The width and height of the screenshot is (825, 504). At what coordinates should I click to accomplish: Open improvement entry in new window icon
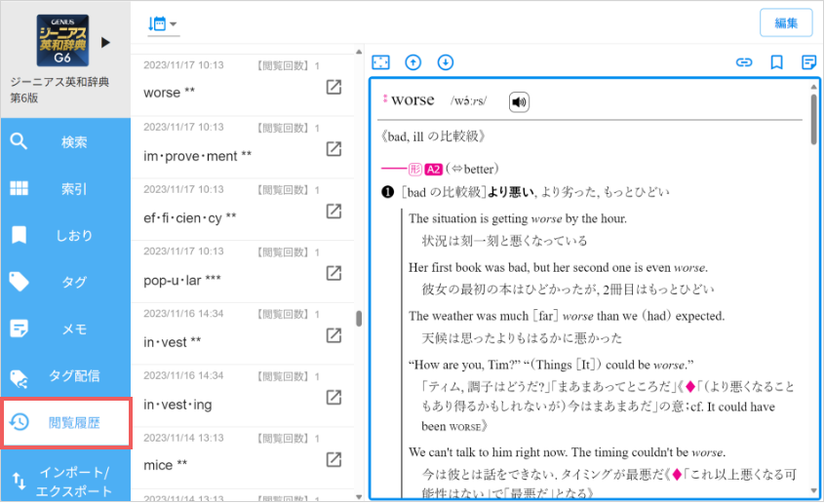point(334,149)
